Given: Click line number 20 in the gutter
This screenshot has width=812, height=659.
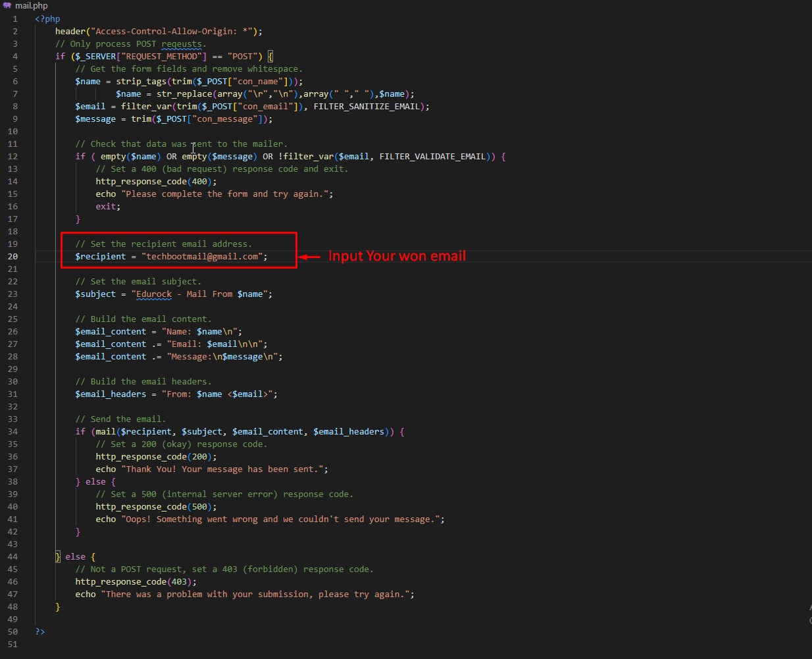Looking at the screenshot, I should point(13,257).
